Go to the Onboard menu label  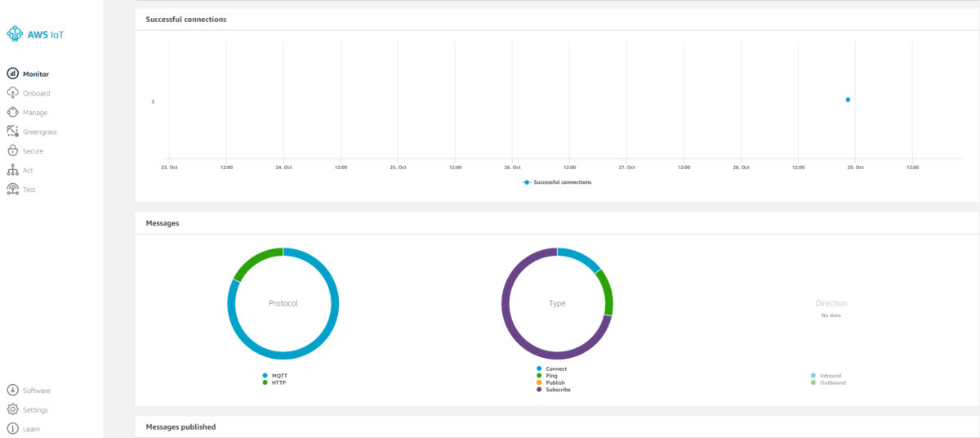[37, 93]
